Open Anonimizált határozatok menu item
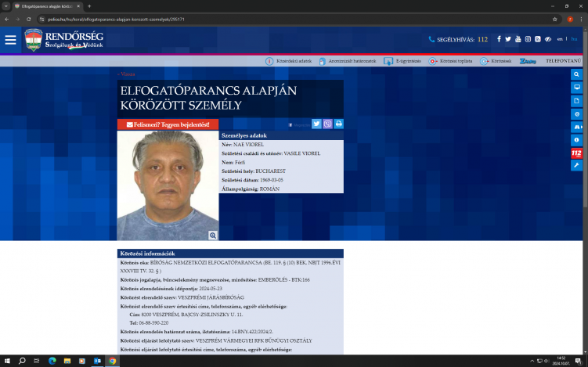The width and height of the screenshot is (588, 367). tap(348, 61)
